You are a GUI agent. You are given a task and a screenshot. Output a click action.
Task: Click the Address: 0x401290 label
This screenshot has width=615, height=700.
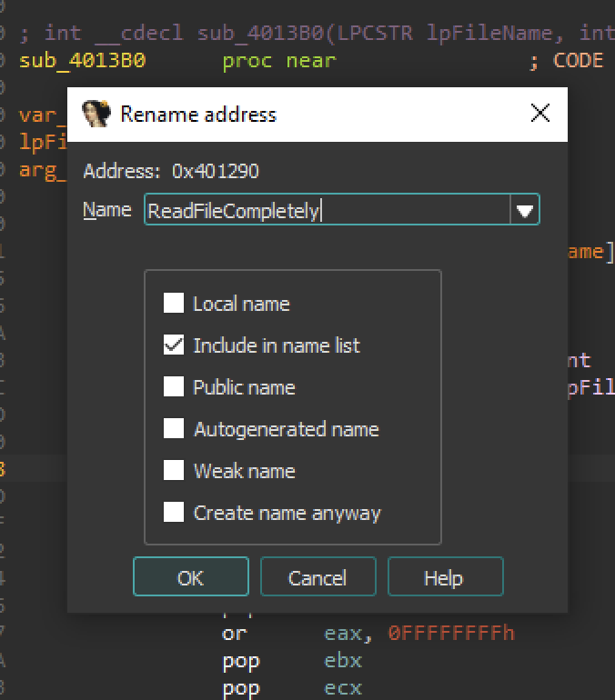pyautogui.click(x=171, y=171)
